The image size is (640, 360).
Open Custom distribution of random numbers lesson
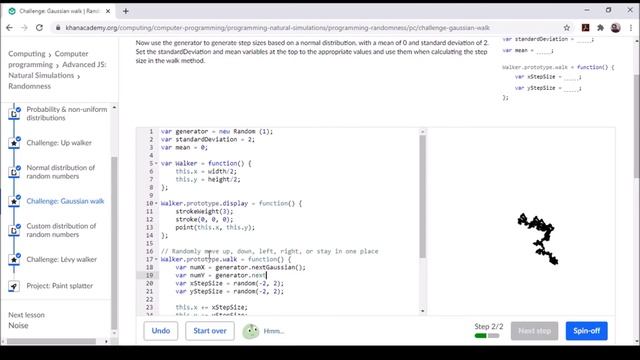(x=61, y=230)
